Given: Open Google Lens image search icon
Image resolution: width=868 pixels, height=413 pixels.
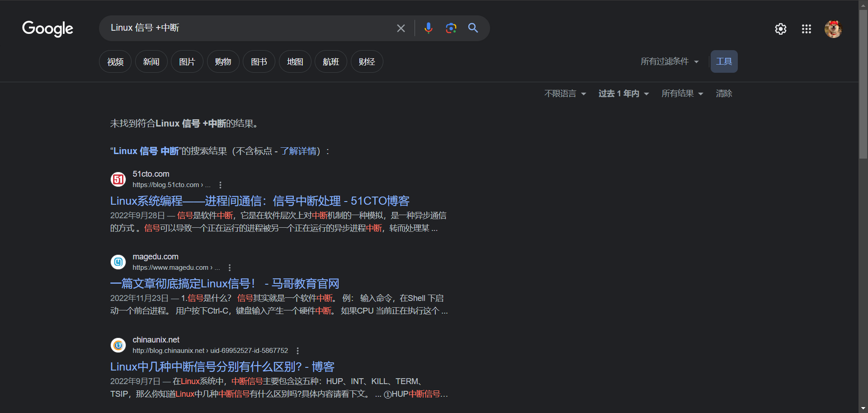Looking at the screenshot, I should [x=451, y=28].
